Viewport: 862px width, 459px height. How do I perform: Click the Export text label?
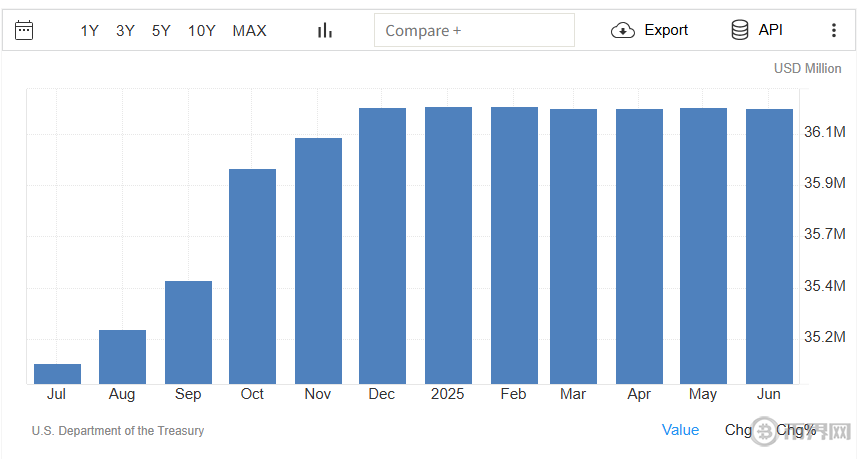(666, 30)
